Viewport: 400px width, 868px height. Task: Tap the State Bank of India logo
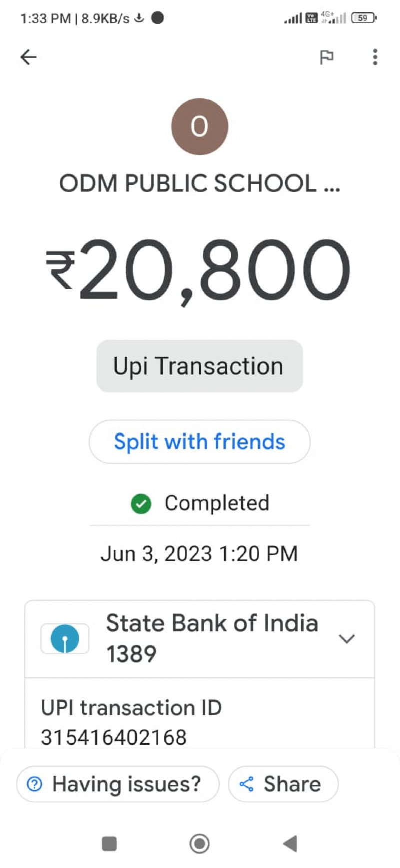[65, 639]
